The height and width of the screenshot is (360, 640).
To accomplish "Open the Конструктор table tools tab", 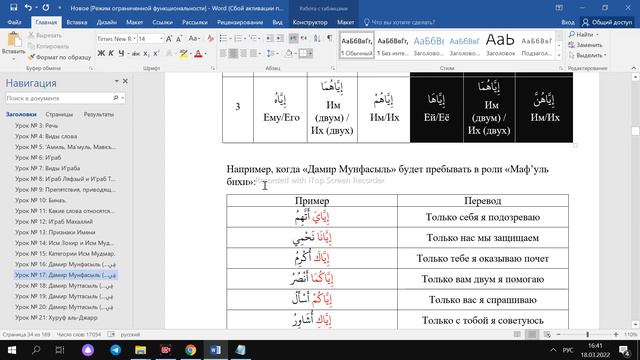I will click(310, 22).
